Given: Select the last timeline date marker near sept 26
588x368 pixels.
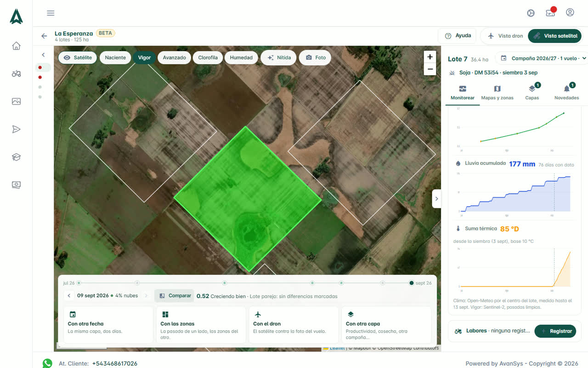Looking at the screenshot, I should (x=412, y=283).
